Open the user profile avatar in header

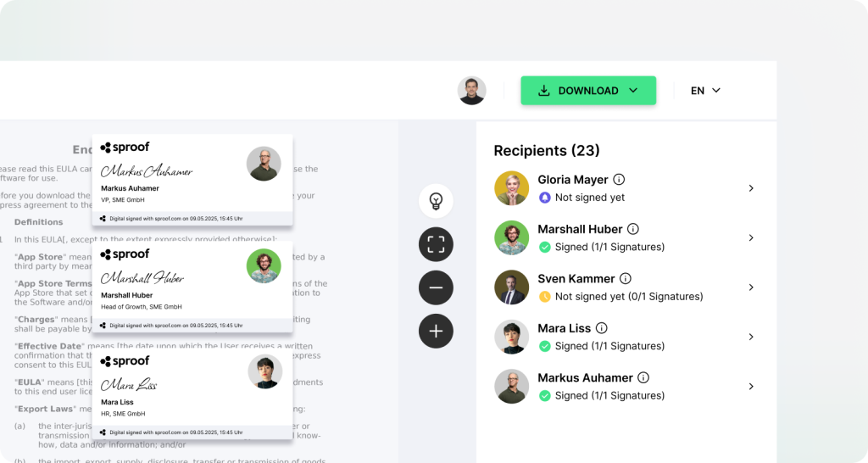[x=471, y=91]
